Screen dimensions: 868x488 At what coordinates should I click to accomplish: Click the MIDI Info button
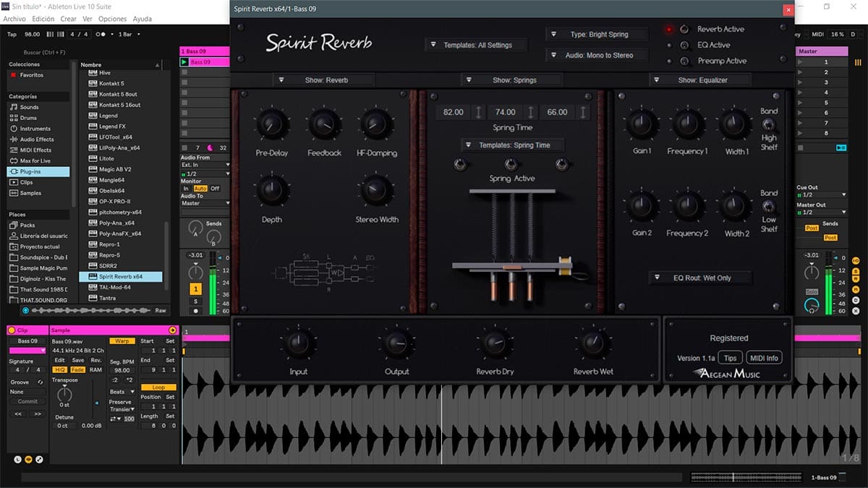[x=765, y=358]
